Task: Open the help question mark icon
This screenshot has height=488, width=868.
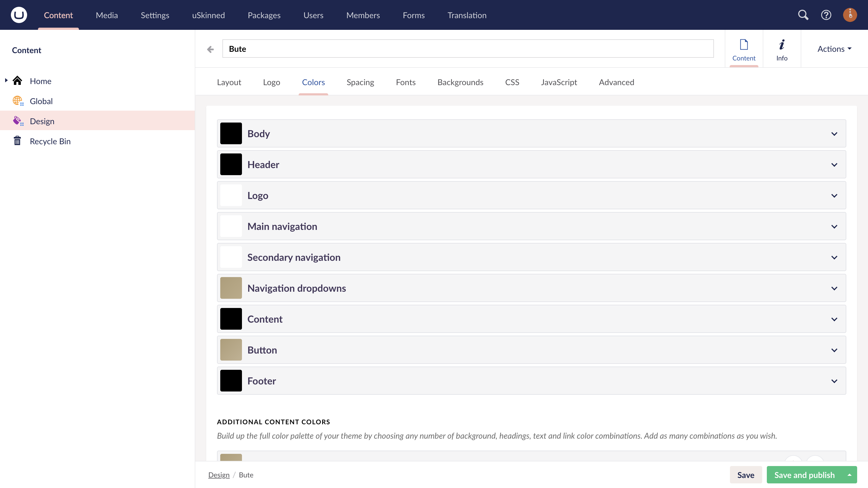Action: (x=826, y=15)
